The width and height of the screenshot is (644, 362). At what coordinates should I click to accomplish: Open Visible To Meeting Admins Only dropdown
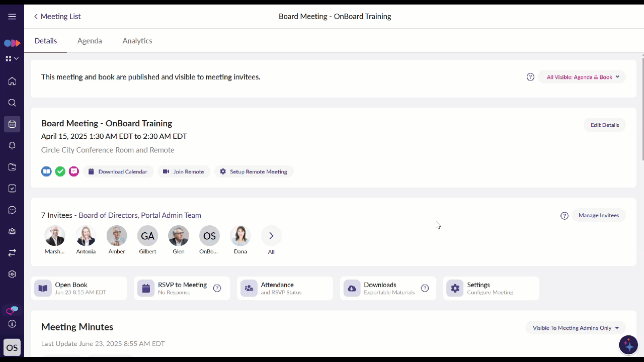point(576,328)
